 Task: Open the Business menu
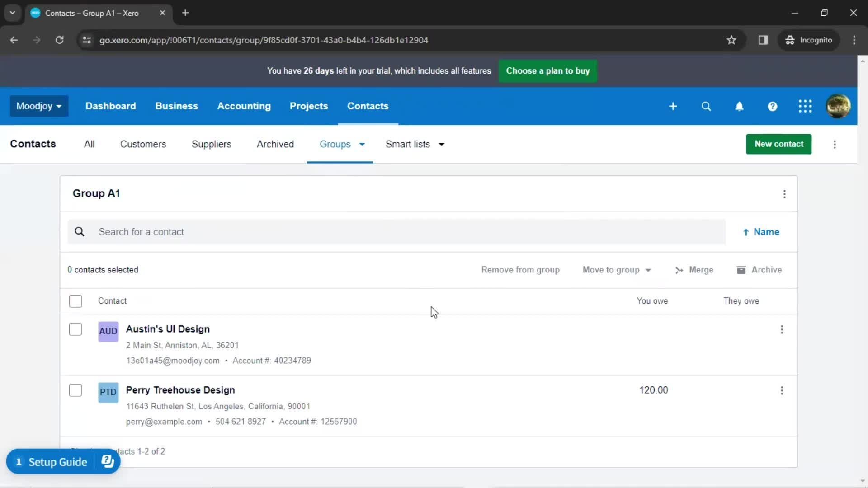(x=176, y=106)
